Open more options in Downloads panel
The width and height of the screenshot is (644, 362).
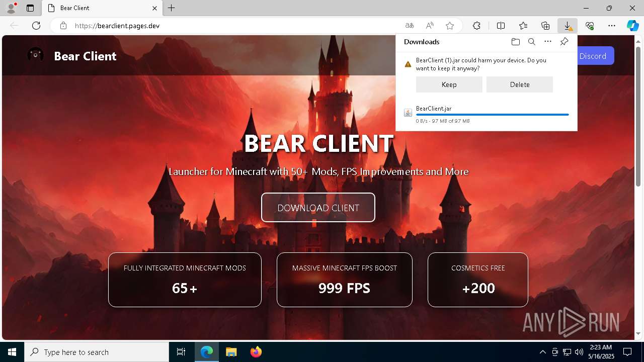548,42
